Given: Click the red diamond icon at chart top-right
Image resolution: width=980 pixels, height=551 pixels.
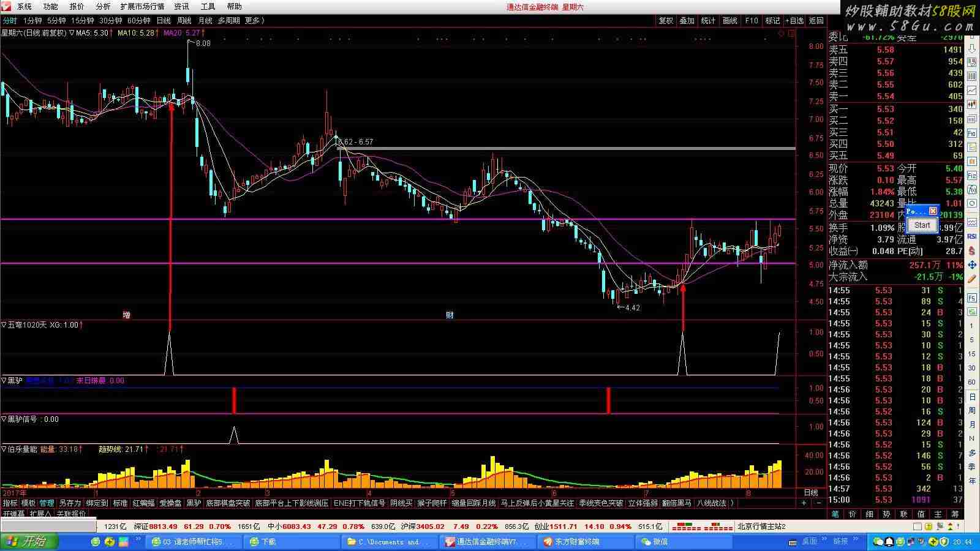Looking at the screenshot, I should click(x=782, y=33).
